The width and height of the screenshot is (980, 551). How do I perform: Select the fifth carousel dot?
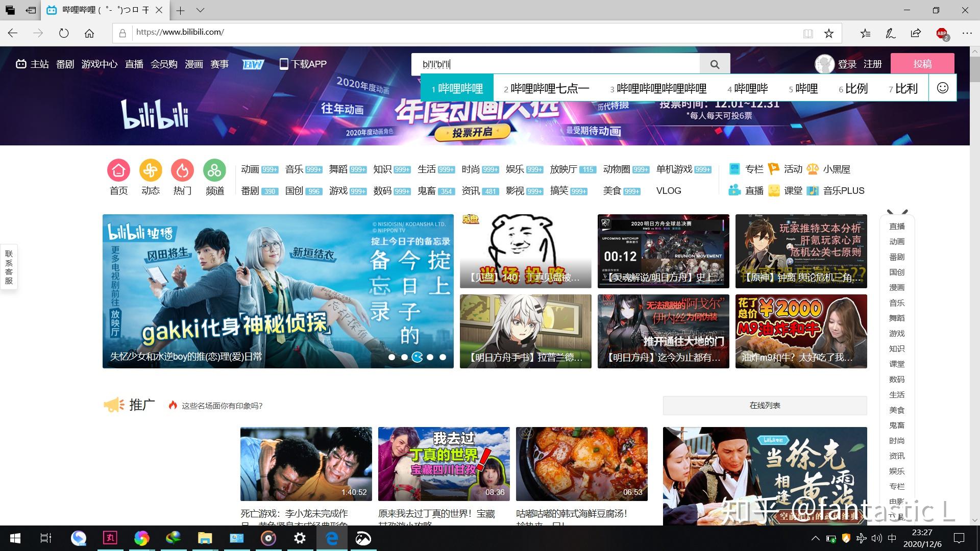coord(443,357)
